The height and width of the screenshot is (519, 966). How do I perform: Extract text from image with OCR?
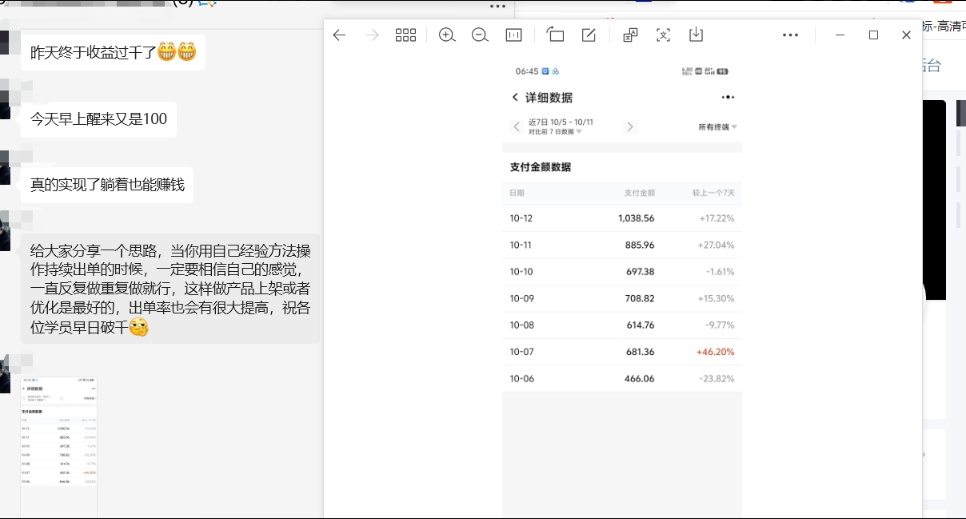point(663,35)
